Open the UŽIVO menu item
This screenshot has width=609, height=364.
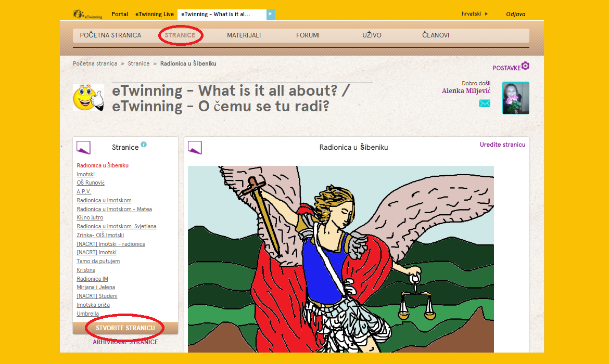(372, 35)
